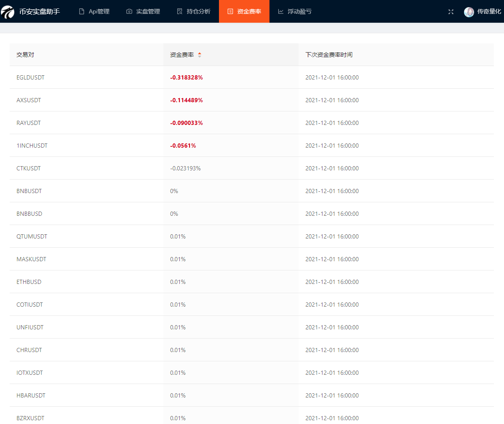Switch to the 浮动盈亏 tab

(299, 11)
